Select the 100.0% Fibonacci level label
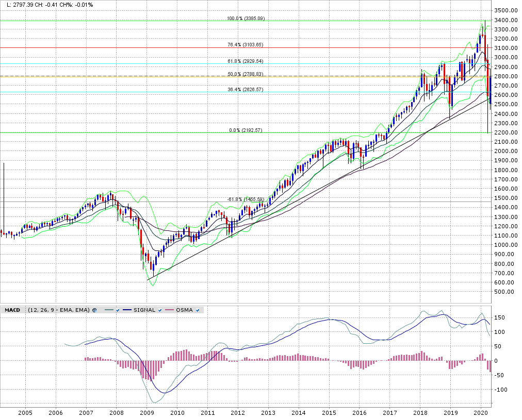Viewport: 522px width, 420px height. 246,19
